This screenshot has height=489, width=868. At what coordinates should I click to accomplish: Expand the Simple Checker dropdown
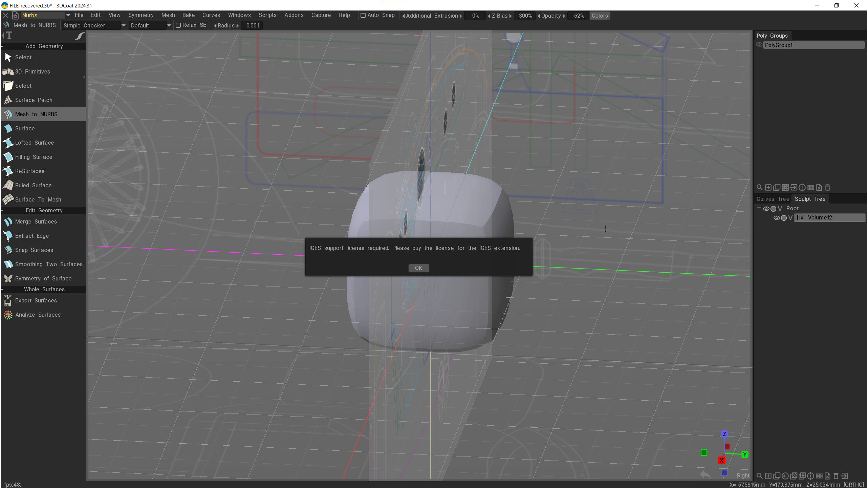[123, 25]
